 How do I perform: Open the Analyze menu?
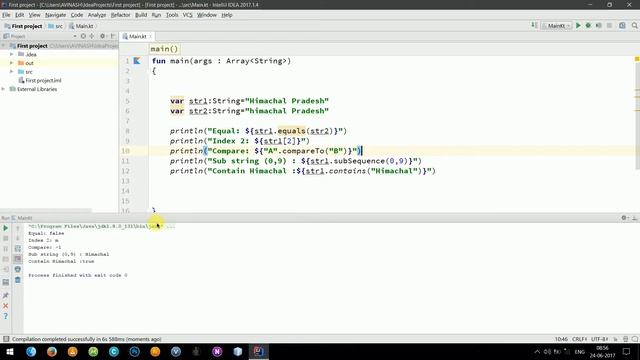(x=97, y=15)
